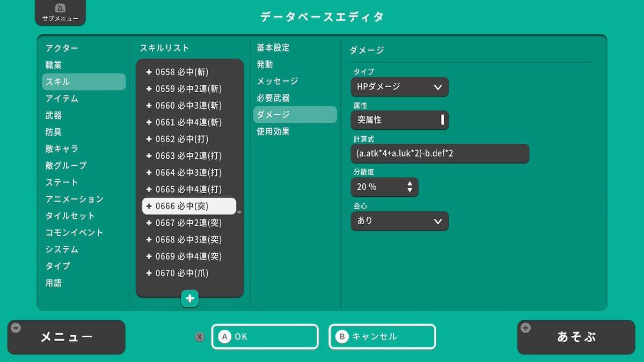Open the サブメニュー (ZL) submenu button
Image resolution: width=644 pixels, height=362 pixels.
click(x=60, y=13)
